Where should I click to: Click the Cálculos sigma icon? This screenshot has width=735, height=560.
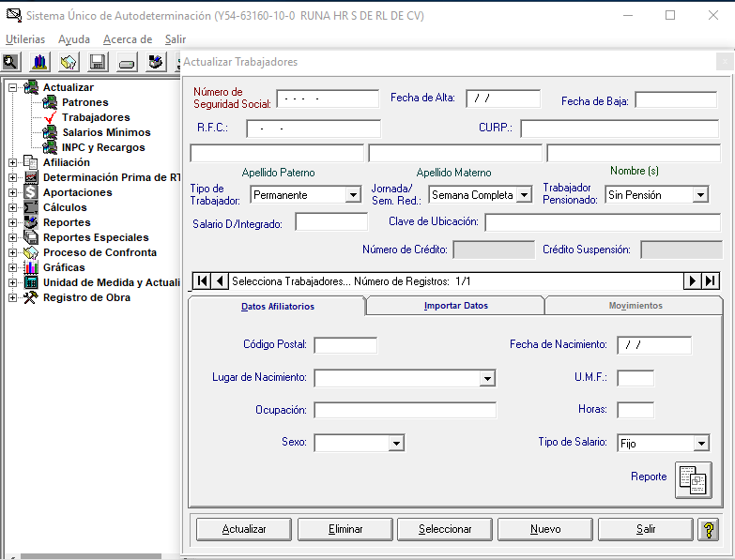(30, 207)
